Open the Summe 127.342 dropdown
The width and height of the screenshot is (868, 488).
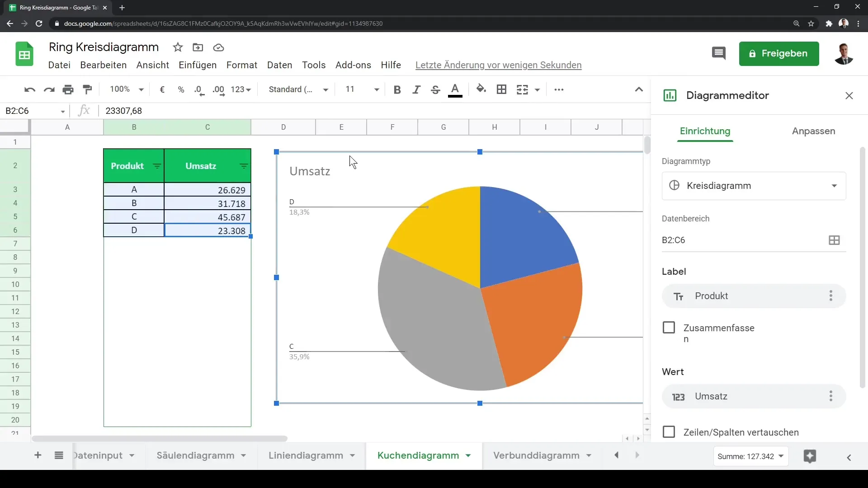(750, 456)
